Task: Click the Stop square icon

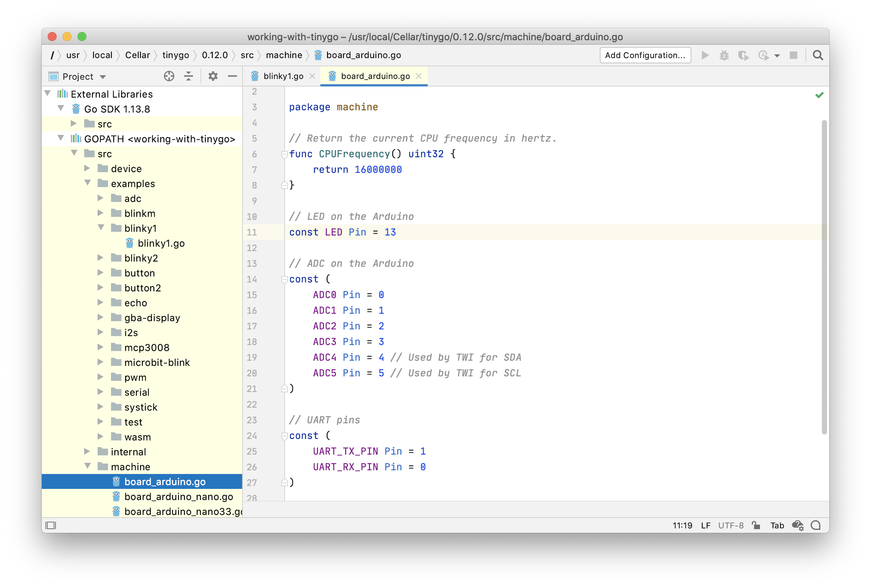Action: click(x=794, y=55)
